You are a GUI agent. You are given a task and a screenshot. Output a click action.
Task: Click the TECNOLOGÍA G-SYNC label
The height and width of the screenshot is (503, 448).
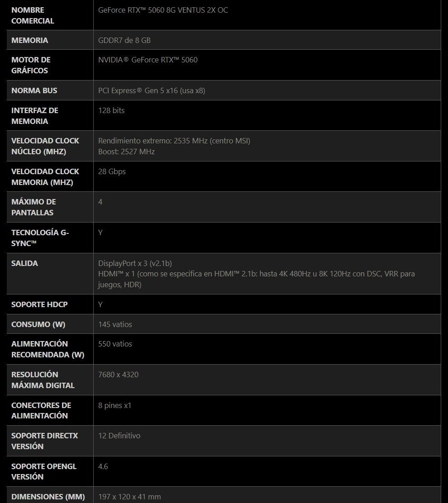coord(40,238)
